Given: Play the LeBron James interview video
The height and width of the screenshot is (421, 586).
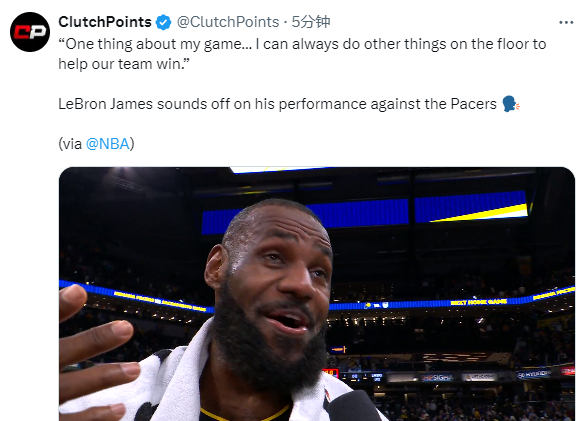Looking at the screenshot, I should (317, 294).
